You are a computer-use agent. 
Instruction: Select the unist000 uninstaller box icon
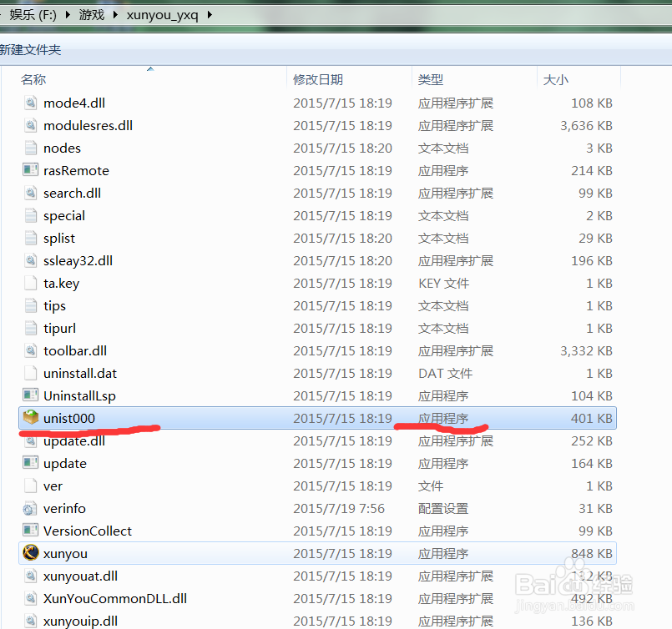click(30, 418)
